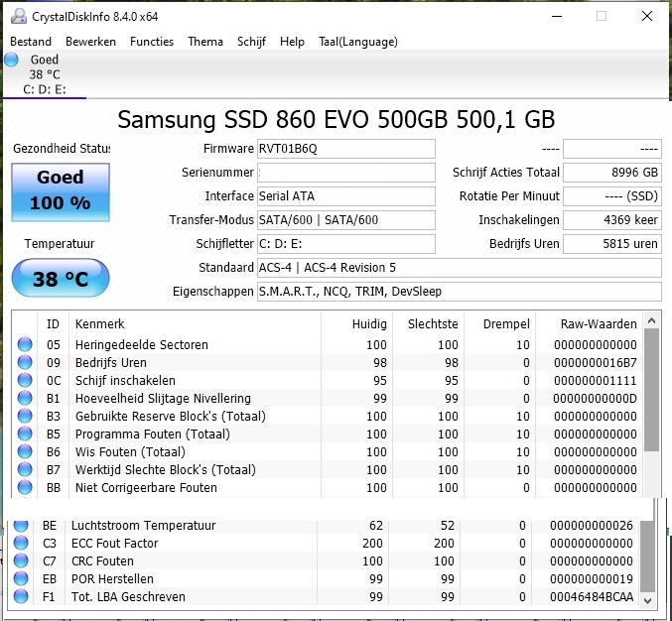The image size is (672, 621).
Task: Click status orb of Tot. LBA Geschreven row
Action: click(x=21, y=596)
